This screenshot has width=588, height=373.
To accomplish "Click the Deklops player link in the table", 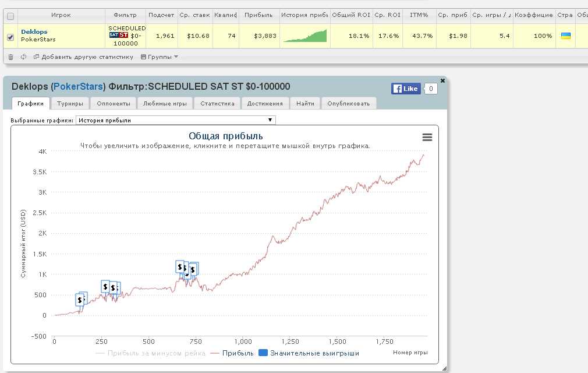I will coord(34,32).
